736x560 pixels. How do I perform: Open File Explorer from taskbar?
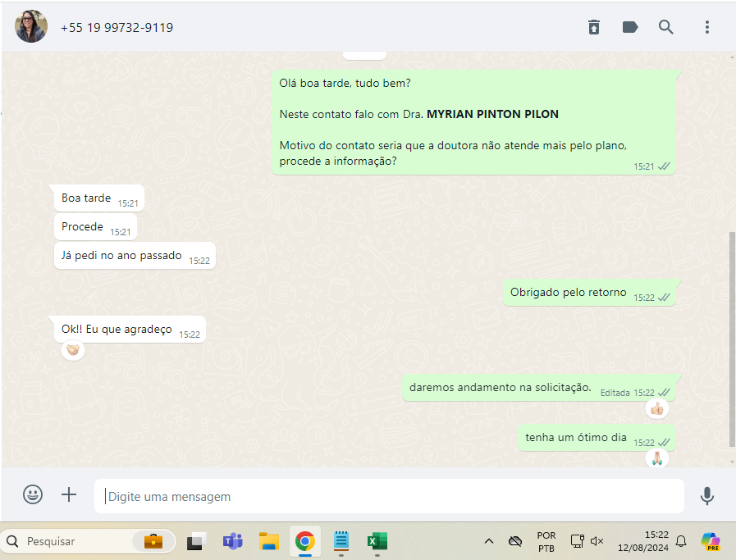pos(268,541)
